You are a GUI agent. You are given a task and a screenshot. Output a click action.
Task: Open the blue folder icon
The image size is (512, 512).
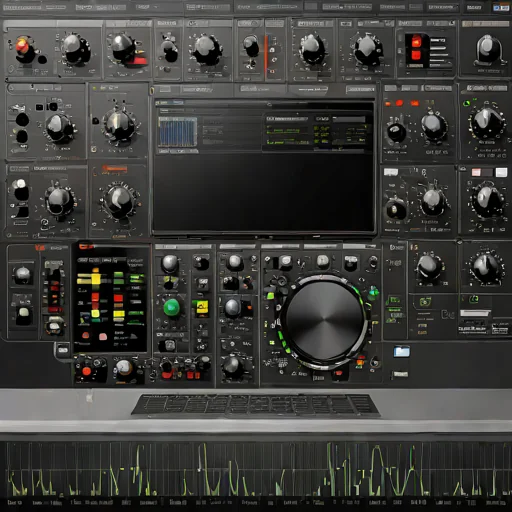pyautogui.click(x=402, y=351)
